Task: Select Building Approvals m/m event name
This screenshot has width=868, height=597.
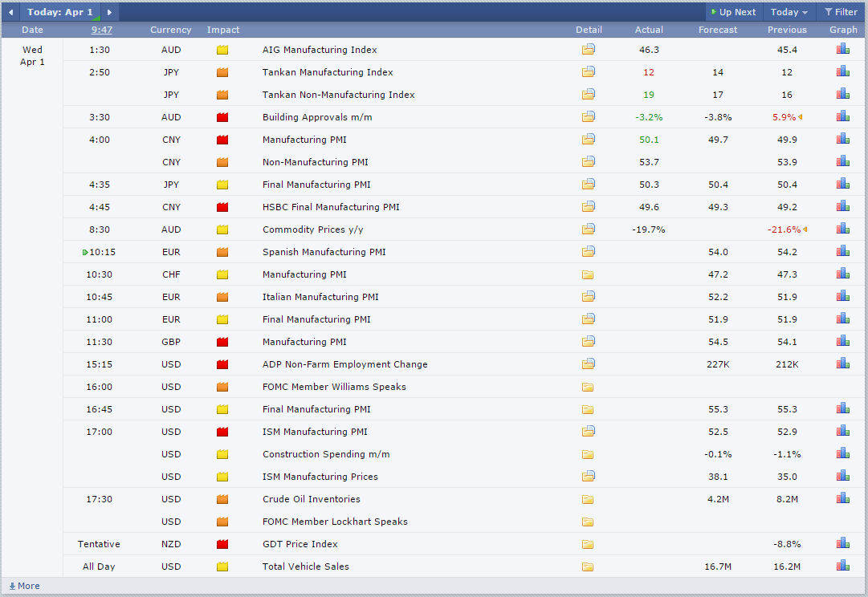Action: (x=317, y=117)
